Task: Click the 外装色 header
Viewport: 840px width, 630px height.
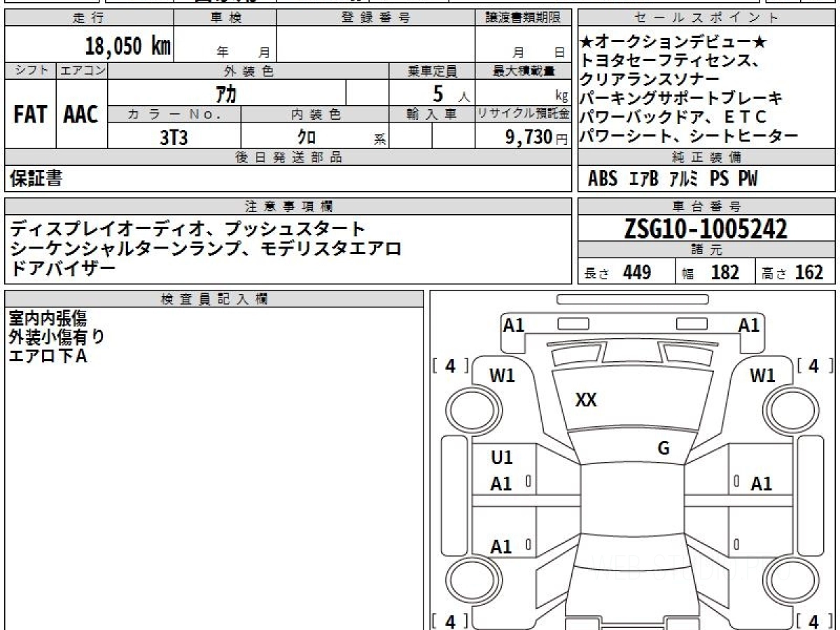Action: 248,71
